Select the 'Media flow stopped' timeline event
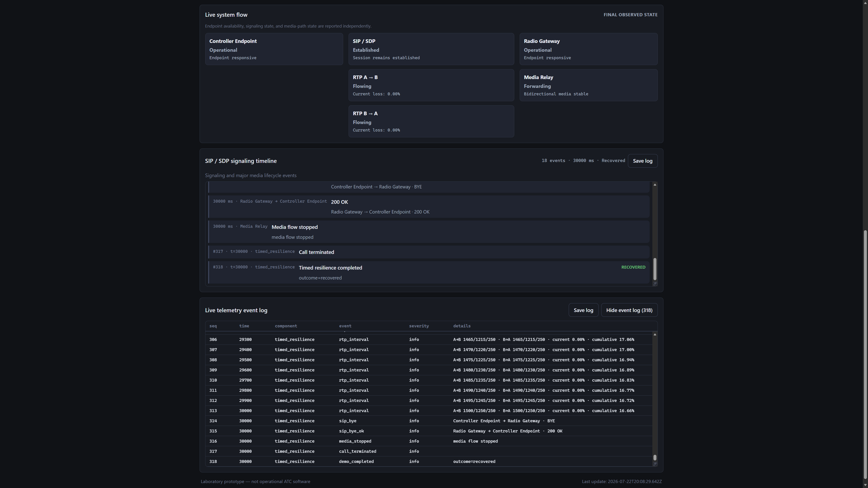868x488 pixels. (429, 232)
